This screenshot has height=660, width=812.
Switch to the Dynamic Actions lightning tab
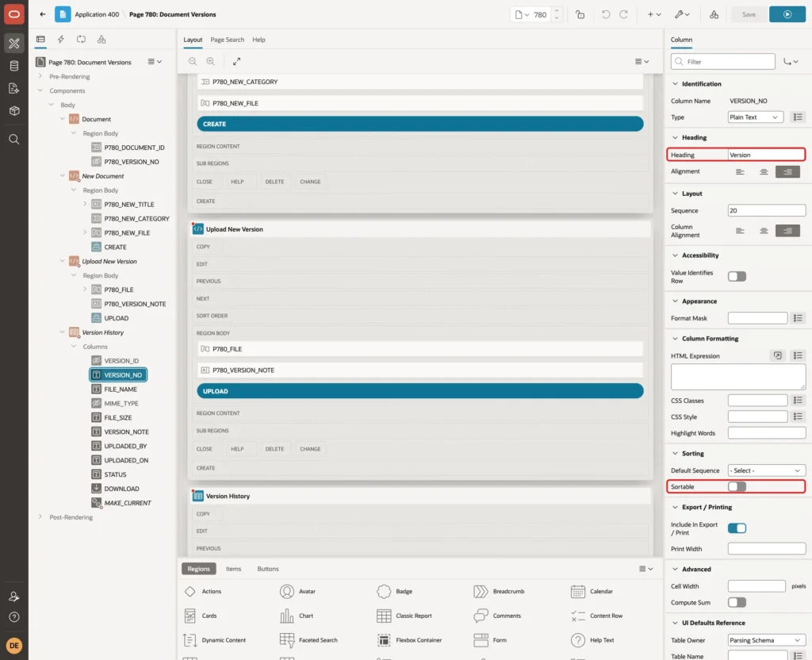[x=60, y=40]
